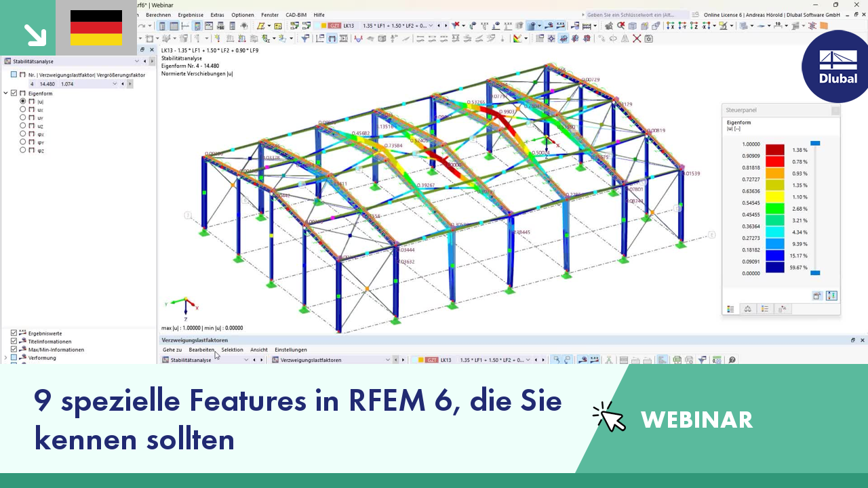Open the fourth filter tab in Steuerpanel
Screen dimensions: 868x488
coord(783,309)
